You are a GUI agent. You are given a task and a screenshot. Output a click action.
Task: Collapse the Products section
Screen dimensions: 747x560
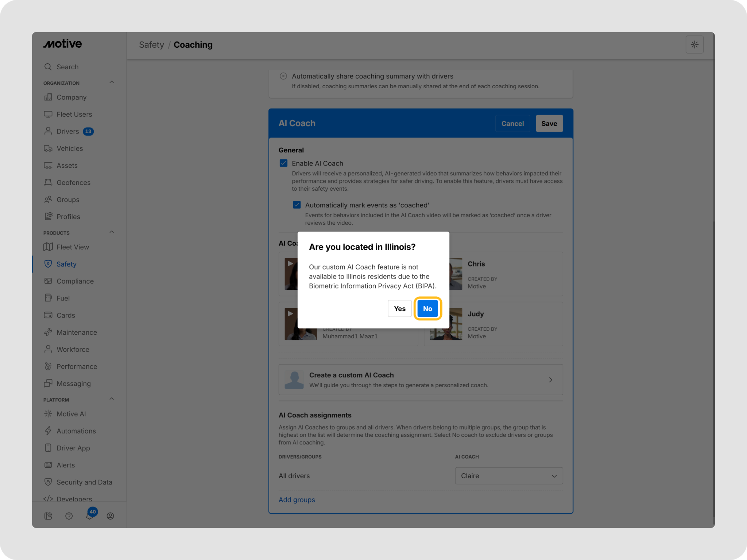tap(112, 232)
